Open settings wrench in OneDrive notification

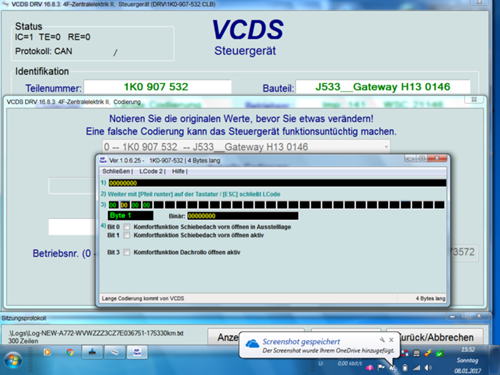coord(382,340)
